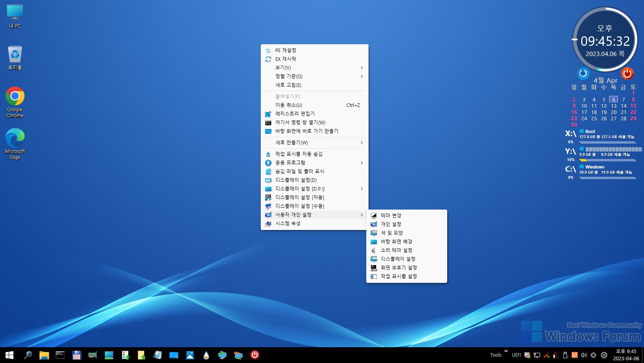Click the C:\ Windows drive usage bar
644x363 pixels.
[608, 178]
